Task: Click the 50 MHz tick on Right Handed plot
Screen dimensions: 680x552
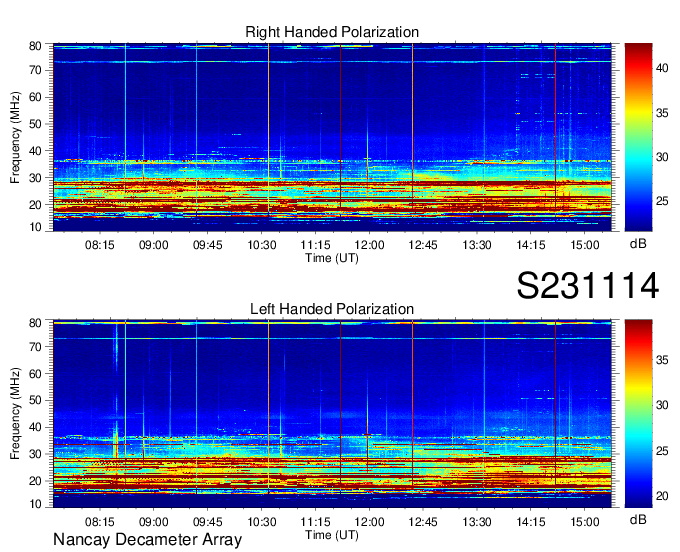Action: [35, 124]
